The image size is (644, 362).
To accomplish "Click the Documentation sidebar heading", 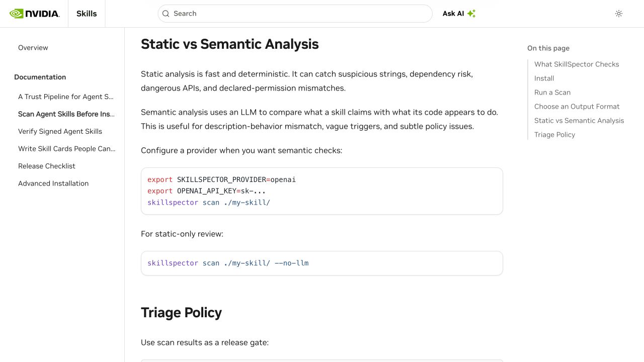I will pyautogui.click(x=40, y=77).
